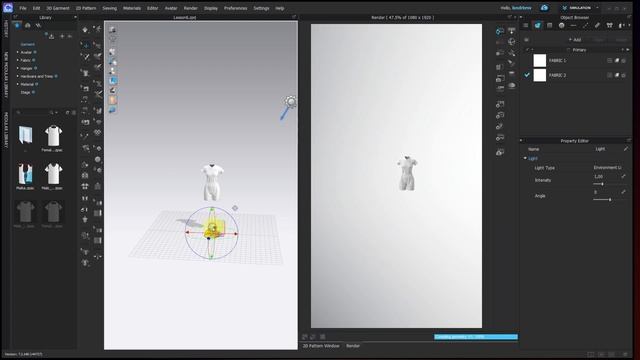Open the Object Browser list view icon
This screenshot has width=640, height=360.
click(526, 25)
